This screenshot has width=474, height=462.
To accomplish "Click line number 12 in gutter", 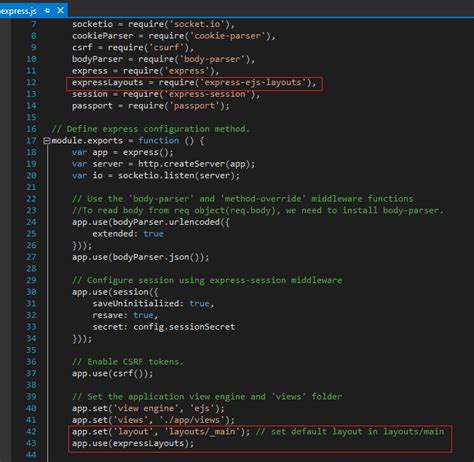I will 31,82.
